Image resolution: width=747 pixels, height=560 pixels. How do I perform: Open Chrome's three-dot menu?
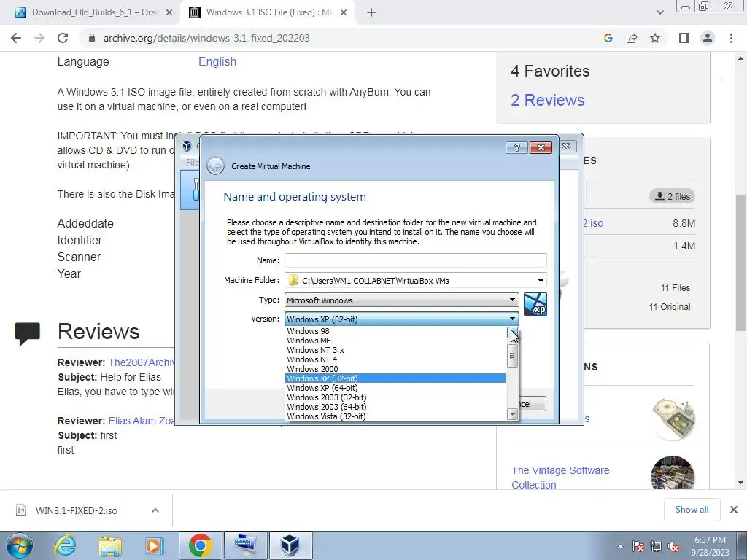[x=731, y=38]
